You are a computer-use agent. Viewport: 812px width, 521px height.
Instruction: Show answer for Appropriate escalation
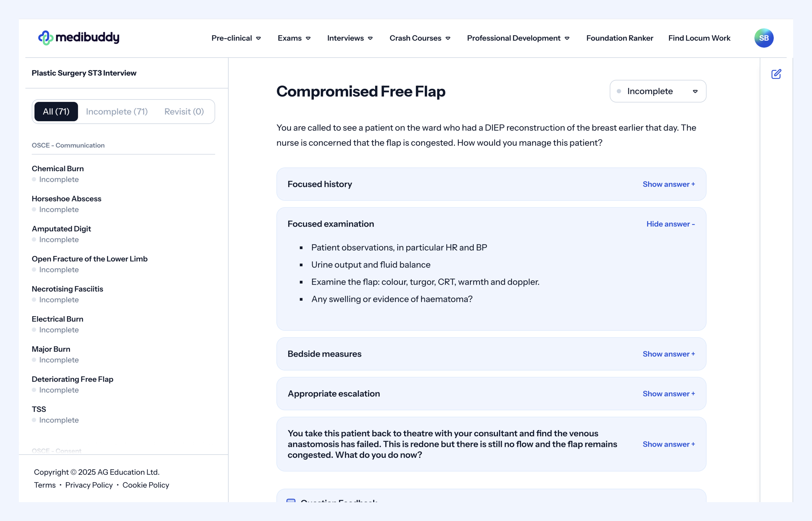click(668, 394)
